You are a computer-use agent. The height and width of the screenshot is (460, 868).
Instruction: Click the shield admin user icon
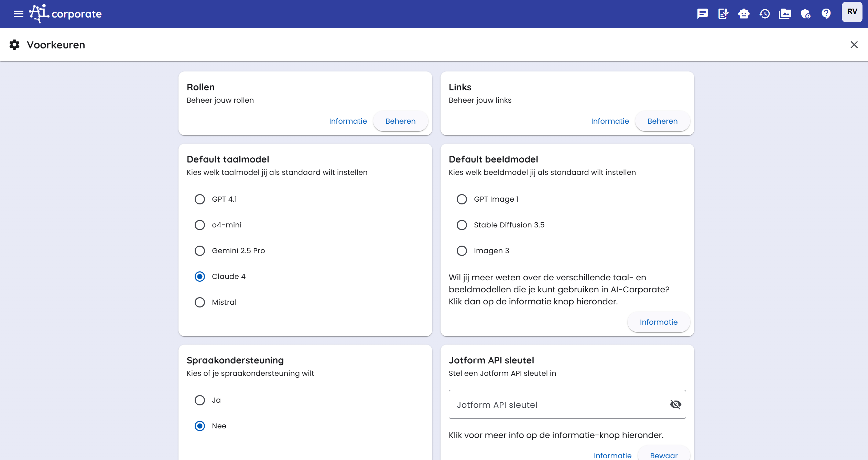[x=805, y=14]
